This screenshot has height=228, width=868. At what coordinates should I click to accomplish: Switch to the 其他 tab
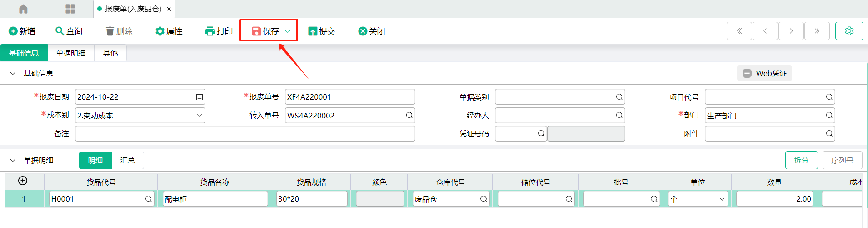coord(110,53)
